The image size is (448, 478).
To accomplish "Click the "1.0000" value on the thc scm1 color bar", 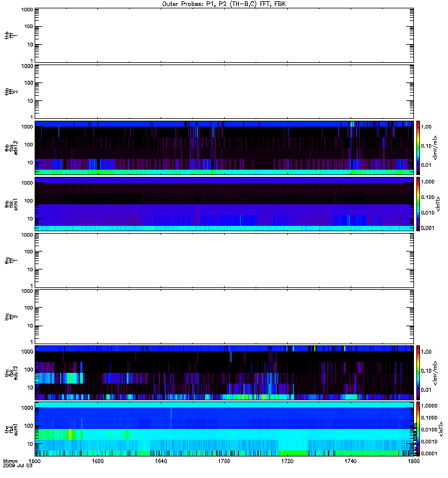I will pos(429,406).
